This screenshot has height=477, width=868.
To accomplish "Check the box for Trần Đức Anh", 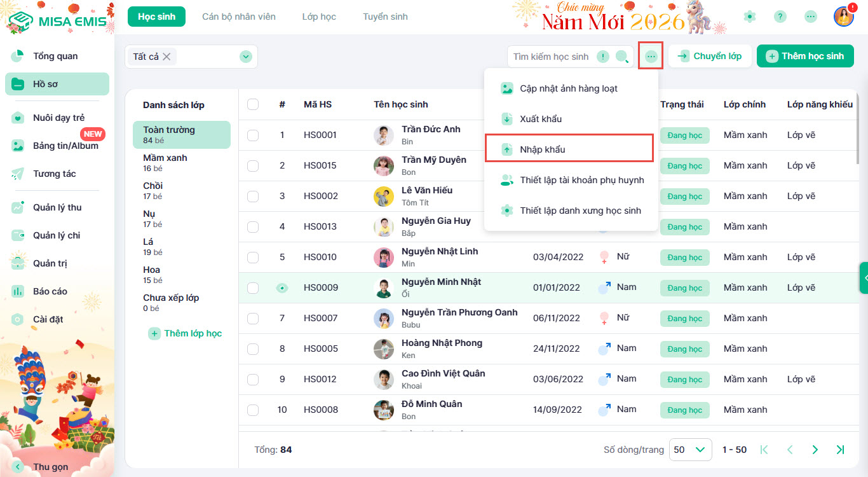I will [x=253, y=135].
